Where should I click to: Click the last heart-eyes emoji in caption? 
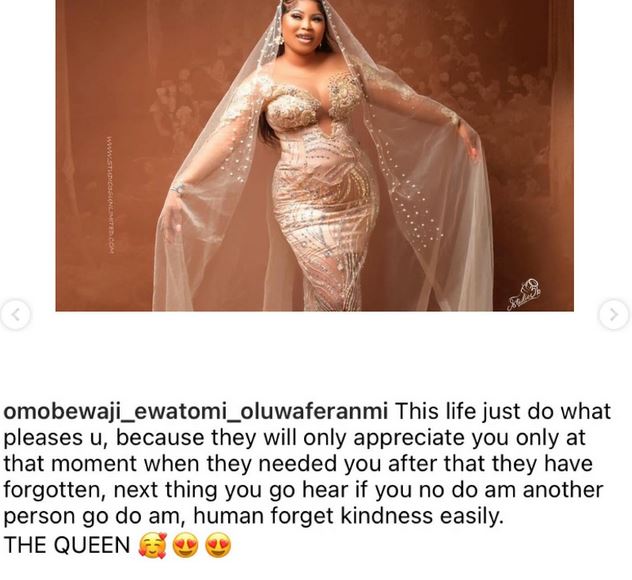[x=218, y=546]
